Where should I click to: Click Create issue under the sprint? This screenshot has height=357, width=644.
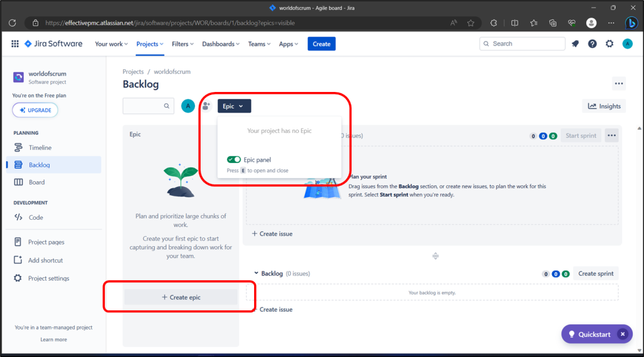[272, 234]
